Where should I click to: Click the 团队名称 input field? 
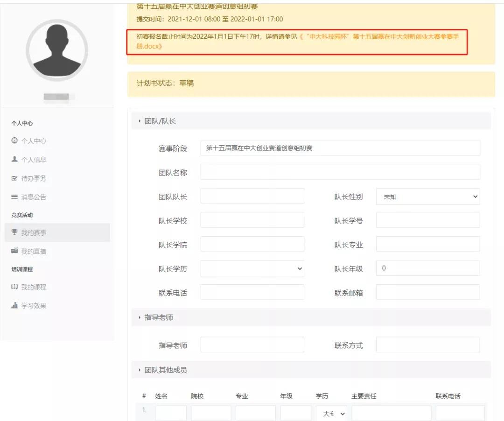point(340,172)
